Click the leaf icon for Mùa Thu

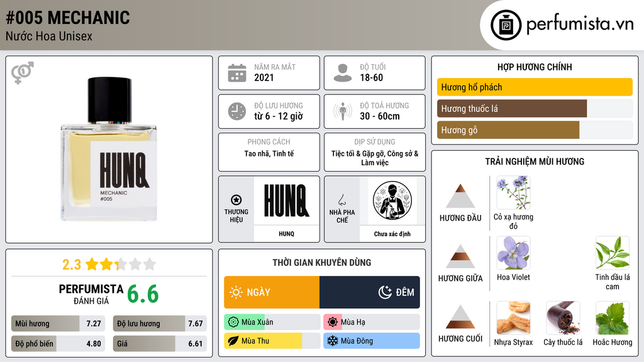click(x=233, y=341)
